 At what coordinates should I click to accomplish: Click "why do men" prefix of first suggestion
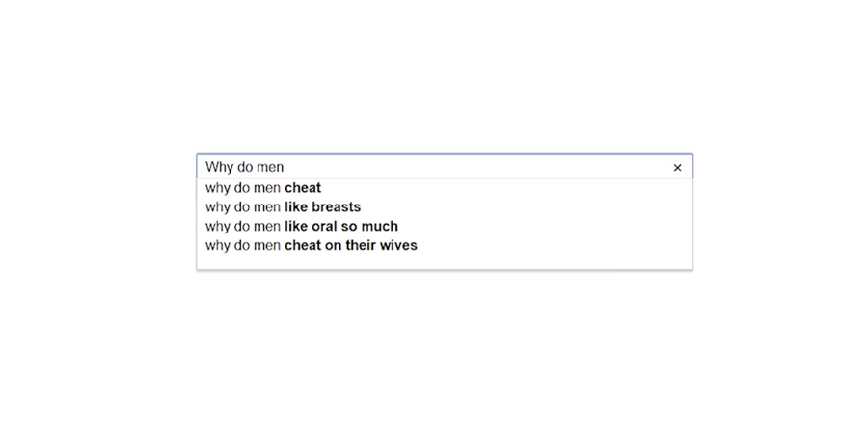(242, 188)
